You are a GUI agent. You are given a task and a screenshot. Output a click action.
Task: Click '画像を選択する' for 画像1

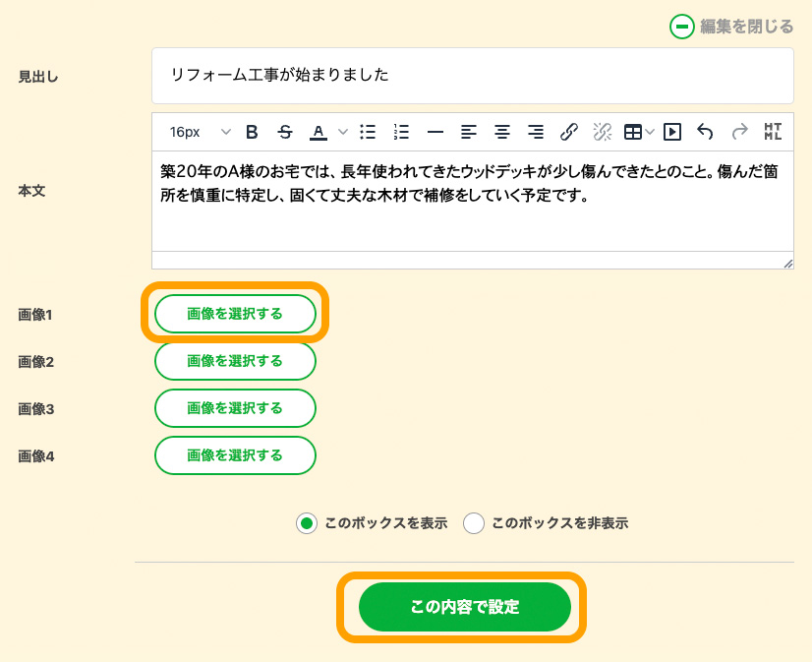(235, 314)
